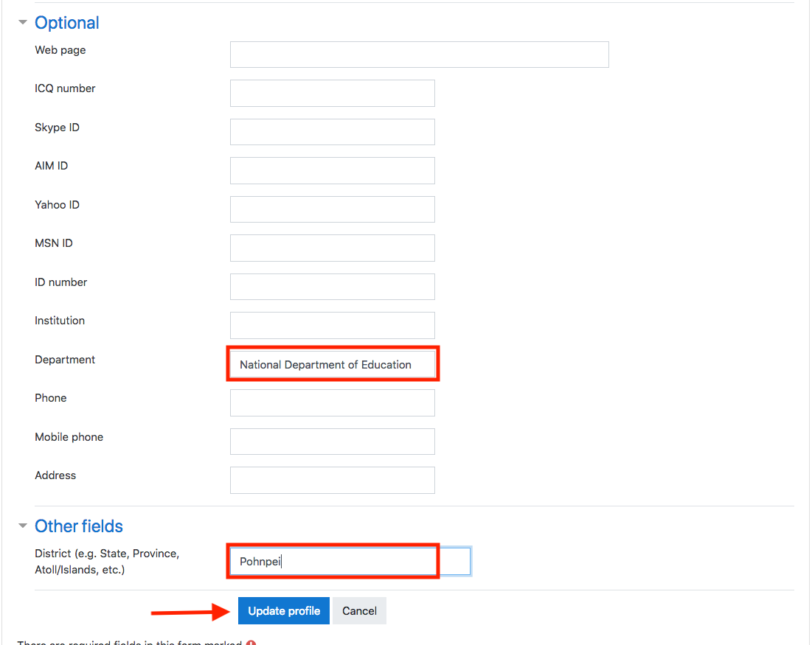Open the Other fields heading link
812x645 pixels.
[x=79, y=526]
